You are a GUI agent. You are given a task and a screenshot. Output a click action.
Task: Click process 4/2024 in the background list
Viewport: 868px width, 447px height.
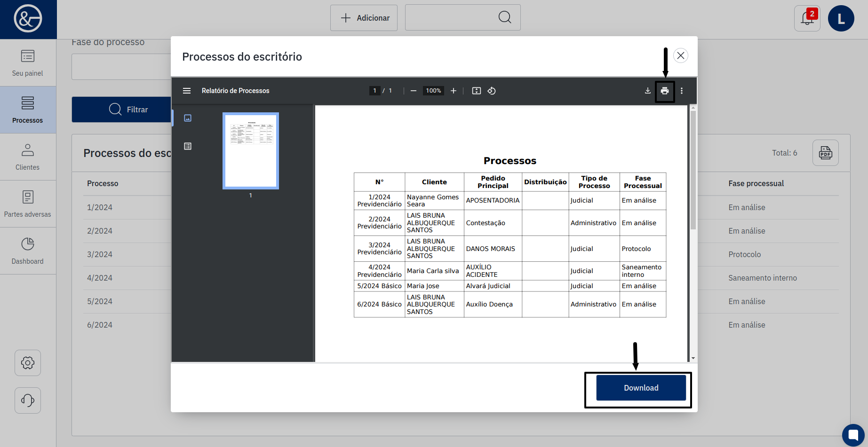[100, 278]
